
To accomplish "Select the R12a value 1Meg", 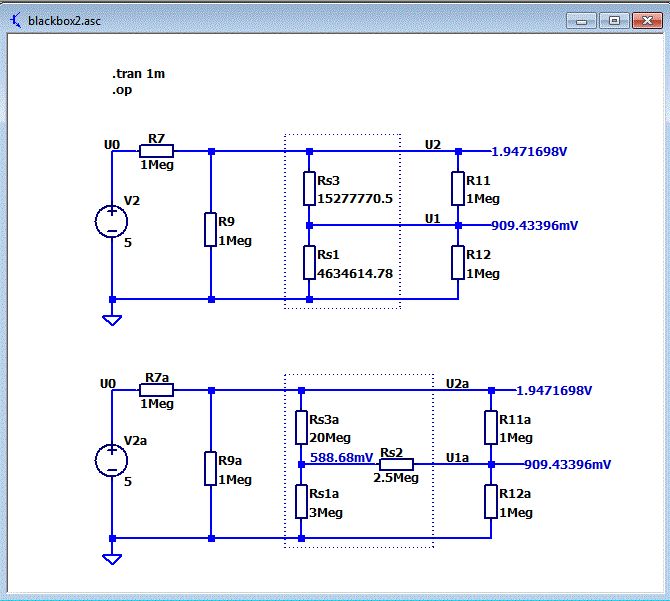I will tap(516, 513).
